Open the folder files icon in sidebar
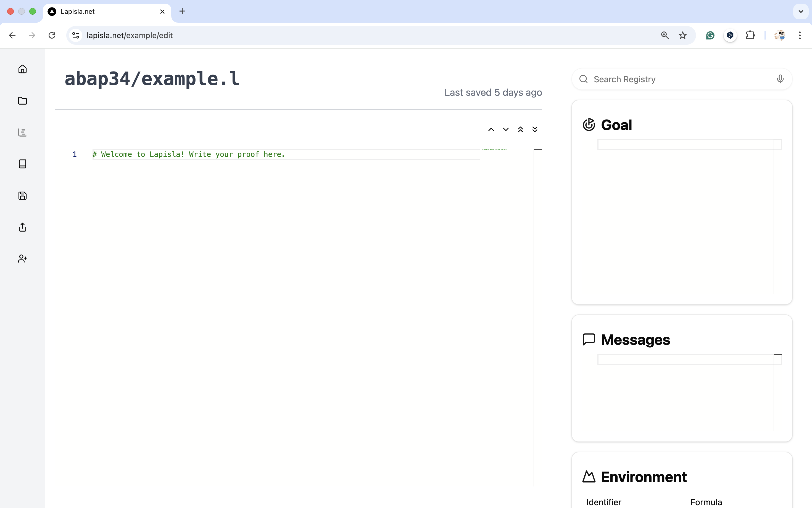This screenshot has height=508, width=812. coord(23,101)
